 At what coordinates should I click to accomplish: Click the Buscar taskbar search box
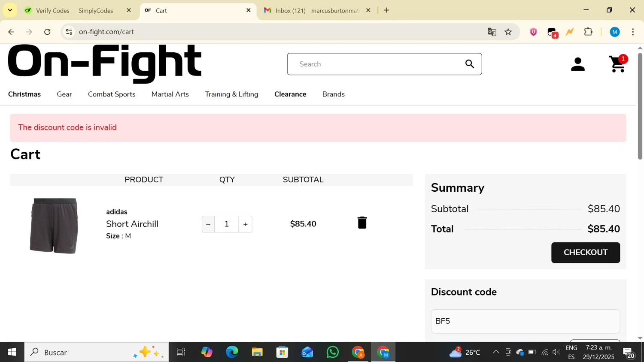pyautogui.click(x=97, y=352)
